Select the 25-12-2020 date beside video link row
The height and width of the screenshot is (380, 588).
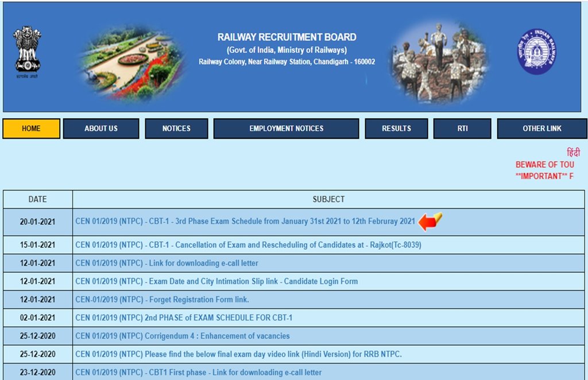pyautogui.click(x=37, y=354)
